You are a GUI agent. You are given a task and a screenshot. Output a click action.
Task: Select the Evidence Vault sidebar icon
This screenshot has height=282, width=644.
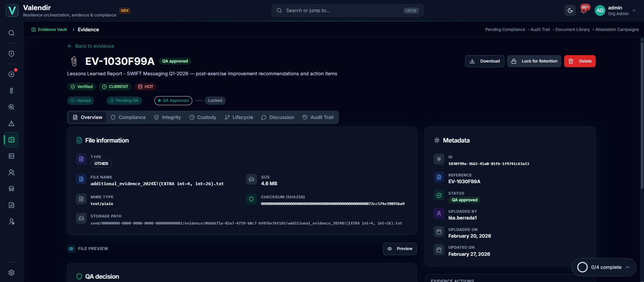(x=11, y=140)
